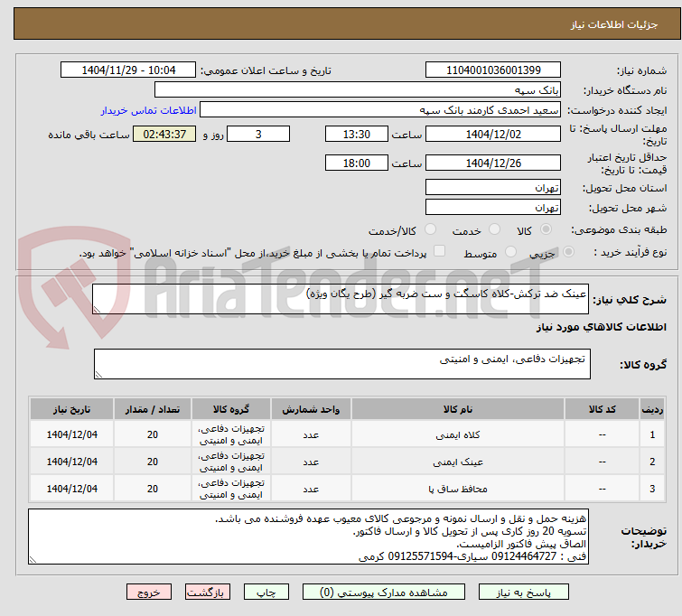
Task: Click row number 3 cell
Action: pyautogui.click(x=652, y=489)
